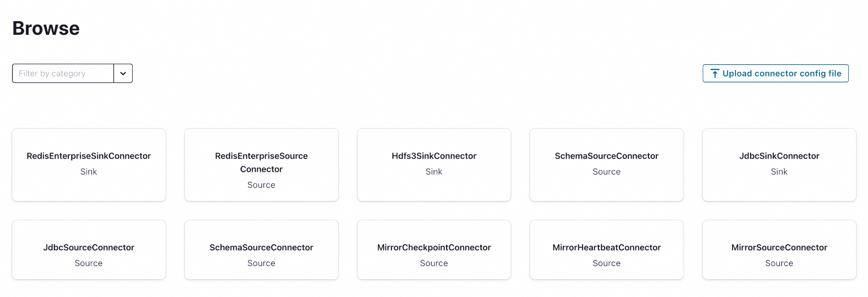
Task: Click the upload arrow icon on the config button
Action: tap(715, 73)
